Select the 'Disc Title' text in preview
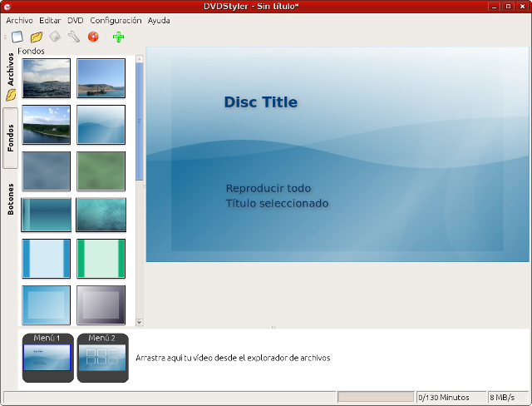The height and width of the screenshot is (406, 532). tap(260, 102)
